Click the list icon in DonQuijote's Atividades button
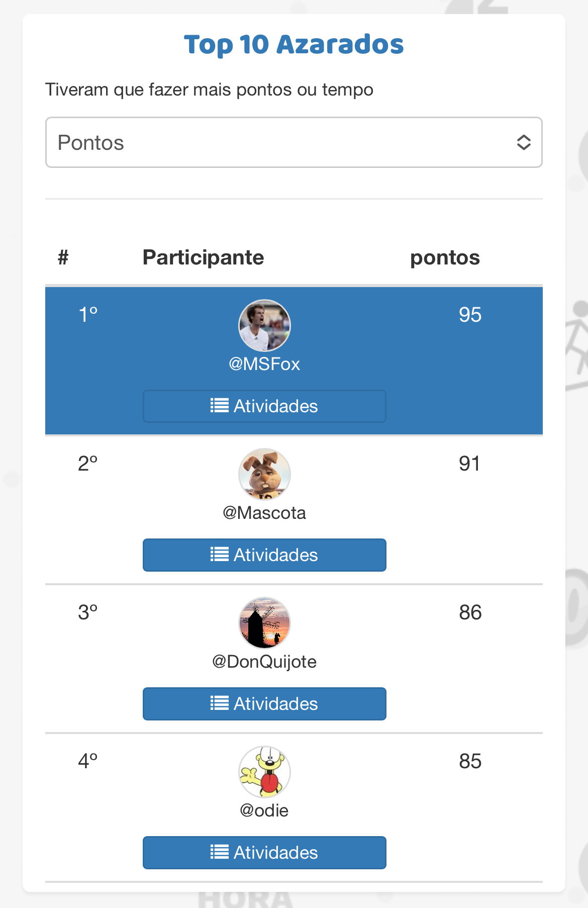The image size is (588, 908). pyautogui.click(x=220, y=703)
